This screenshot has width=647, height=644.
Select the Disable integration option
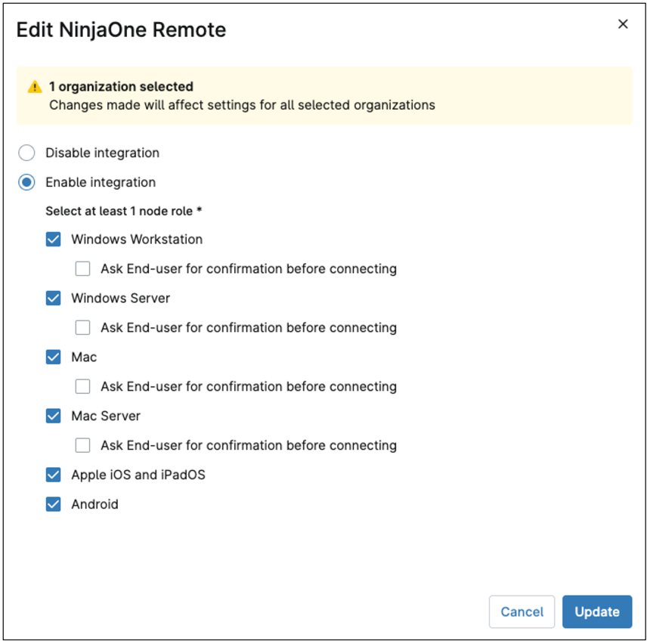tap(26, 153)
